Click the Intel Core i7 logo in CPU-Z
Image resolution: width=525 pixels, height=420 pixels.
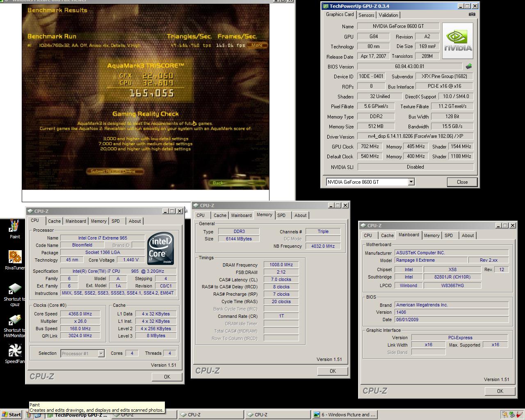tap(160, 249)
